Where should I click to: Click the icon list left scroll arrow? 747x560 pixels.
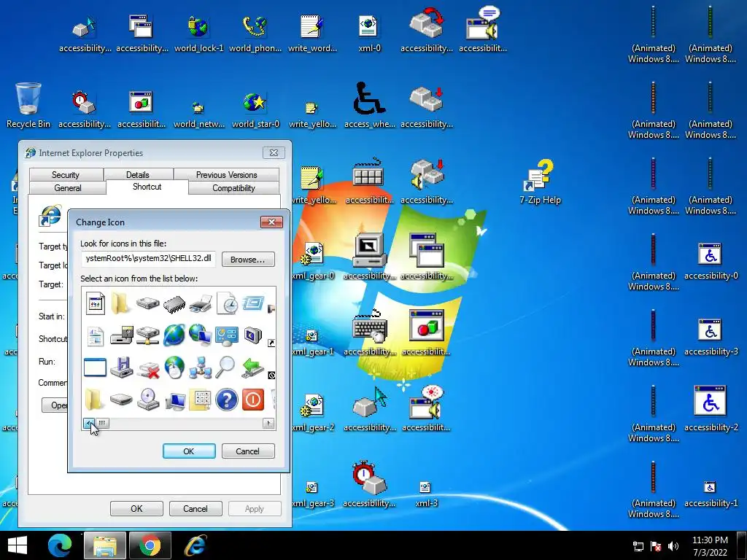(88, 423)
